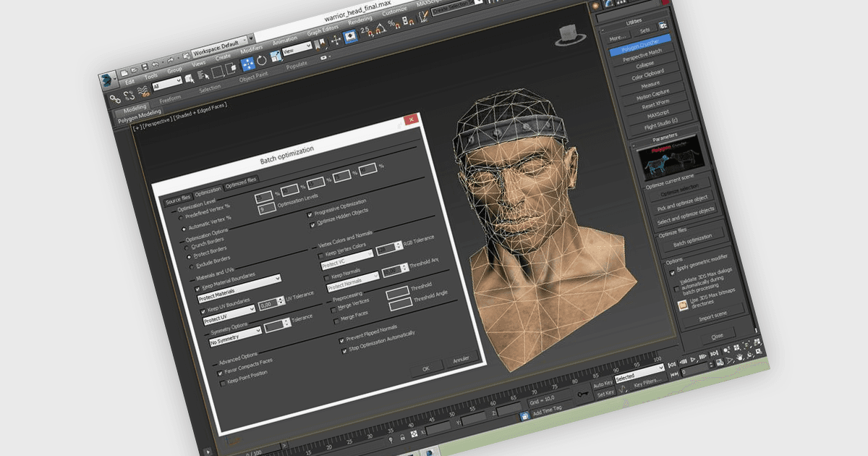Click the folder icon beside Use 3DS Max bitmaps
The image size is (868, 456).
(683, 305)
